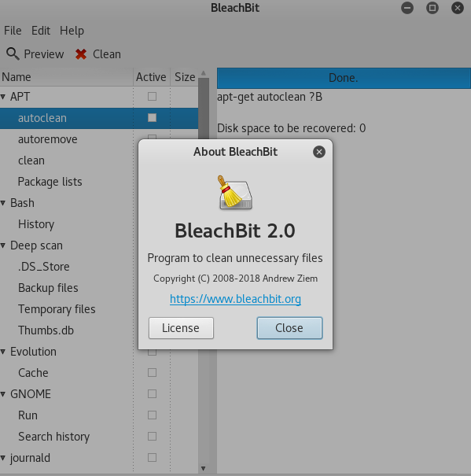Enable the Evolution Cache checkbox
This screenshot has width=471, height=476.
point(152,373)
